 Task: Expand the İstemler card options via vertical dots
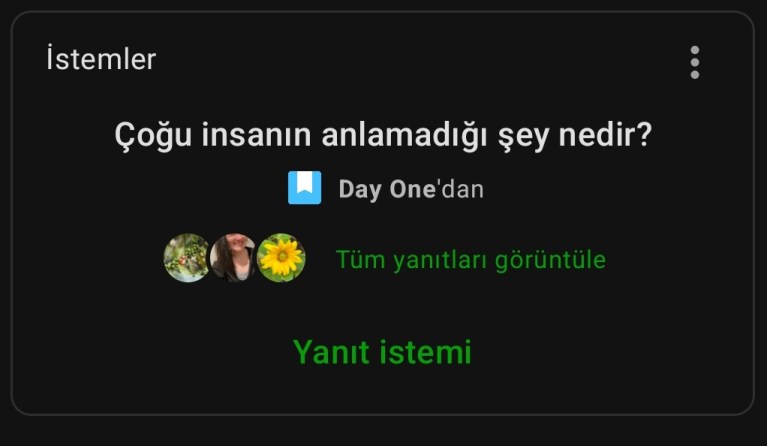pos(695,63)
